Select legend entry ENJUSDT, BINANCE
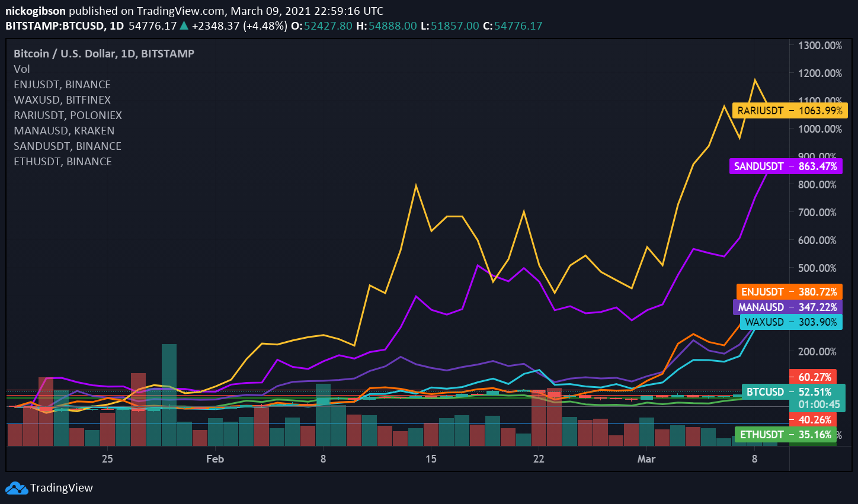The width and height of the screenshot is (858, 504). [x=62, y=85]
